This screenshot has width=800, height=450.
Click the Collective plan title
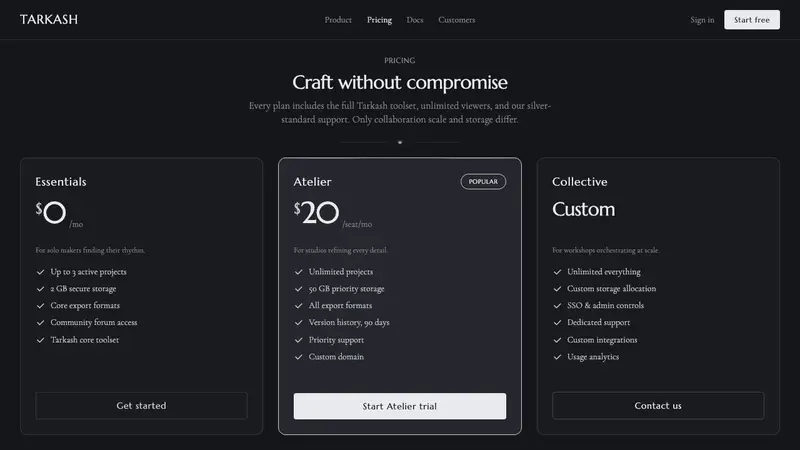tap(580, 182)
